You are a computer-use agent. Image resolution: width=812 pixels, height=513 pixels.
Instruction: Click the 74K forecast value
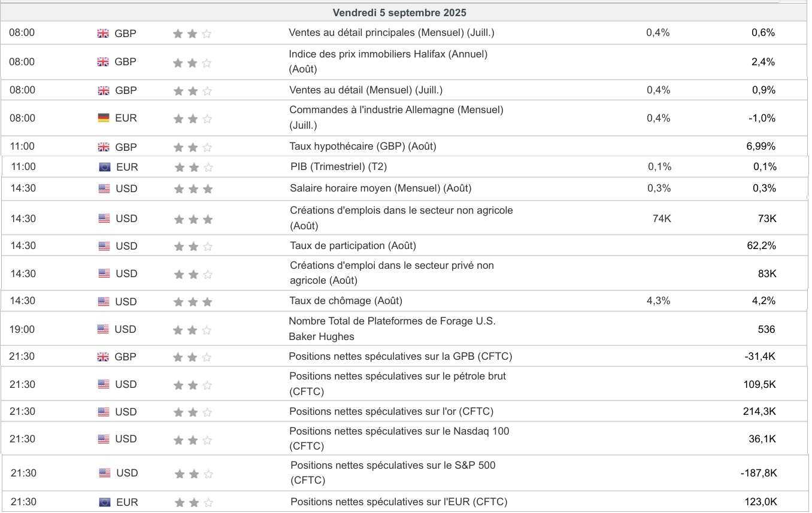662,218
